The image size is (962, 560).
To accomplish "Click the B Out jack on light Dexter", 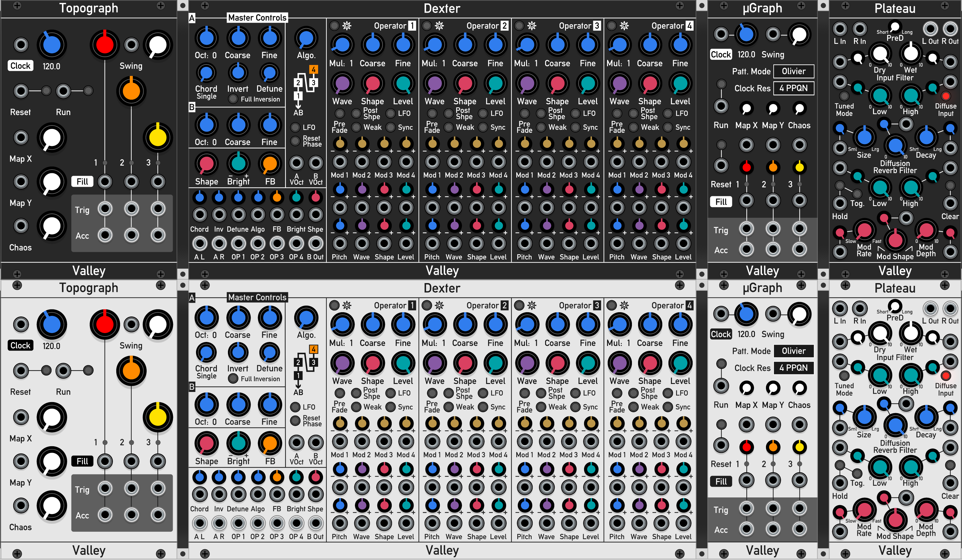I will (315, 524).
